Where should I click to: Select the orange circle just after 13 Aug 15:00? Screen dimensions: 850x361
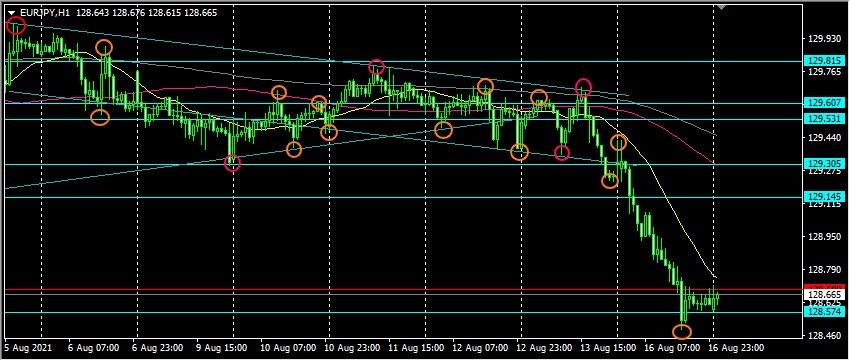click(619, 143)
